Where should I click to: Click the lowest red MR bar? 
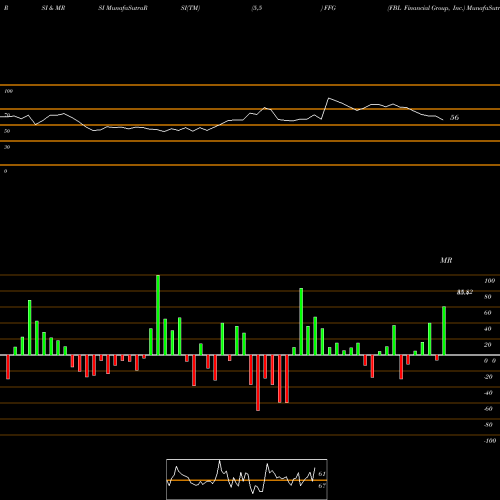point(258,383)
